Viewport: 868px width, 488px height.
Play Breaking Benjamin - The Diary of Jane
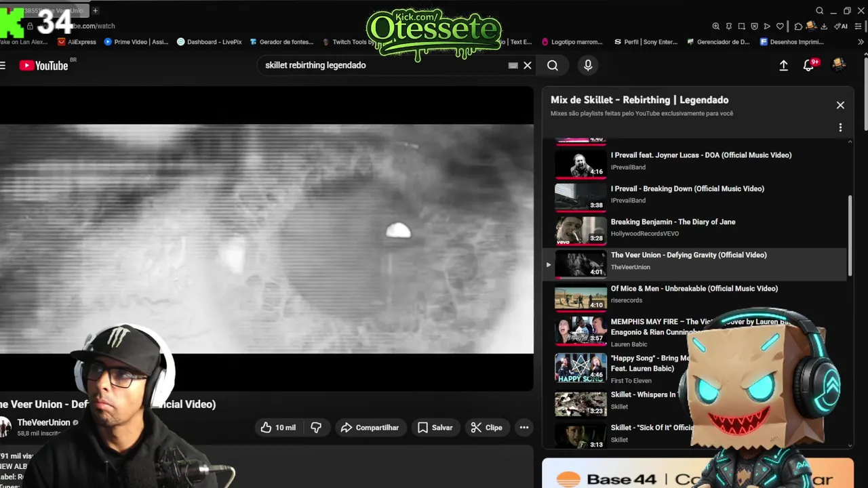click(673, 222)
